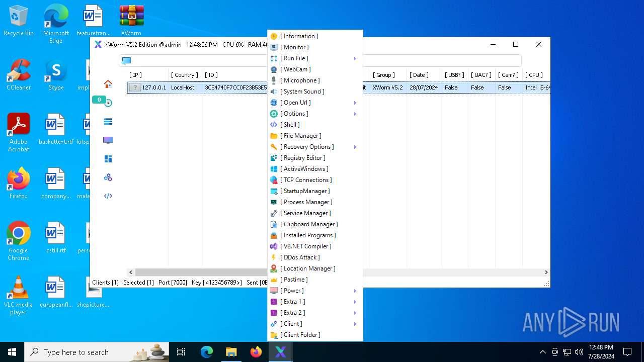Expand the Extra 2 submenu arrow

(x=355, y=313)
